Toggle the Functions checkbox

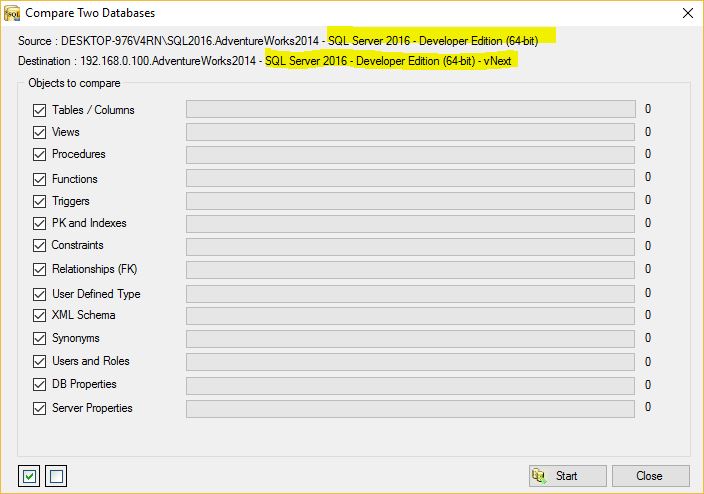(x=40, y=179)
